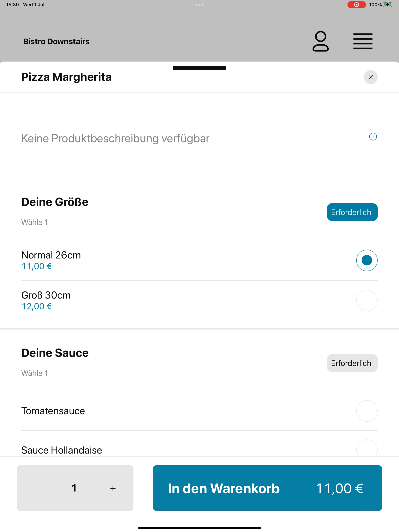Tap the Deine Größe section header
This screenshot has width=399, height=532.
tap(55, 202)
